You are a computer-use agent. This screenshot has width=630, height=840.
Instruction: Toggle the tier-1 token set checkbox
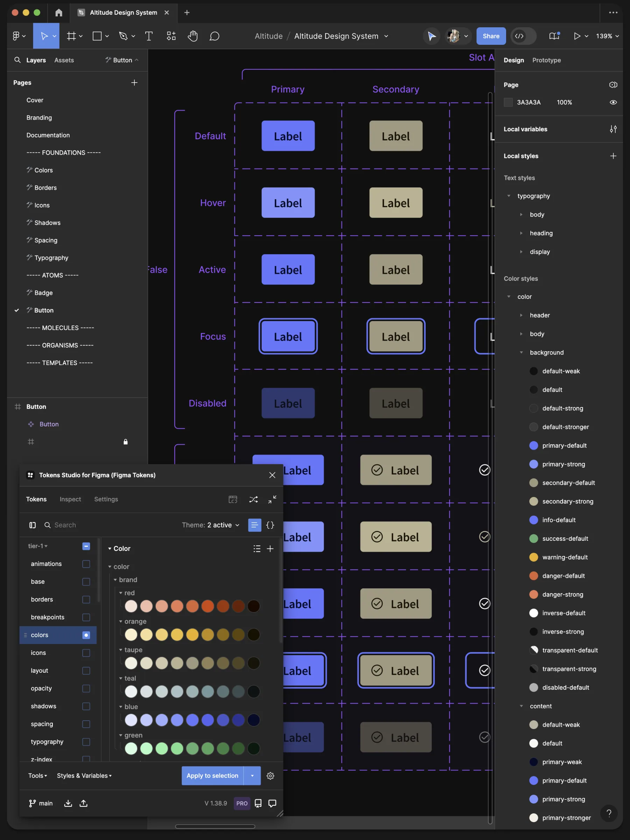tap(86, 546)
